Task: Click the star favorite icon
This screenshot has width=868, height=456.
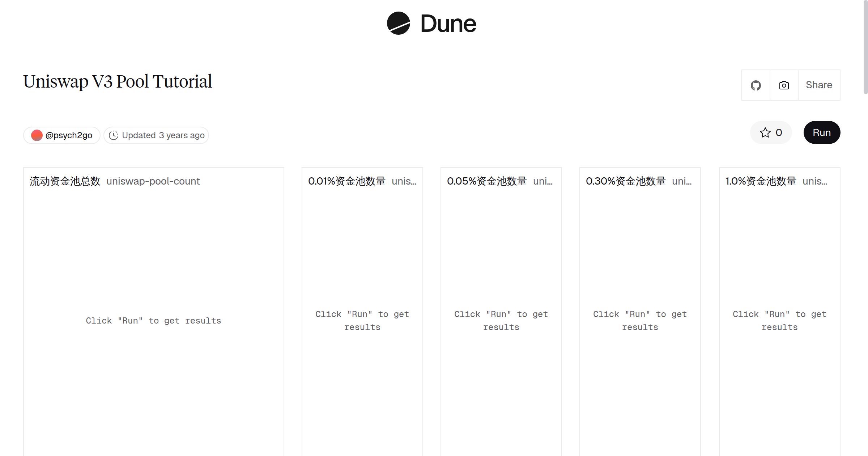Action: [765, 133]
